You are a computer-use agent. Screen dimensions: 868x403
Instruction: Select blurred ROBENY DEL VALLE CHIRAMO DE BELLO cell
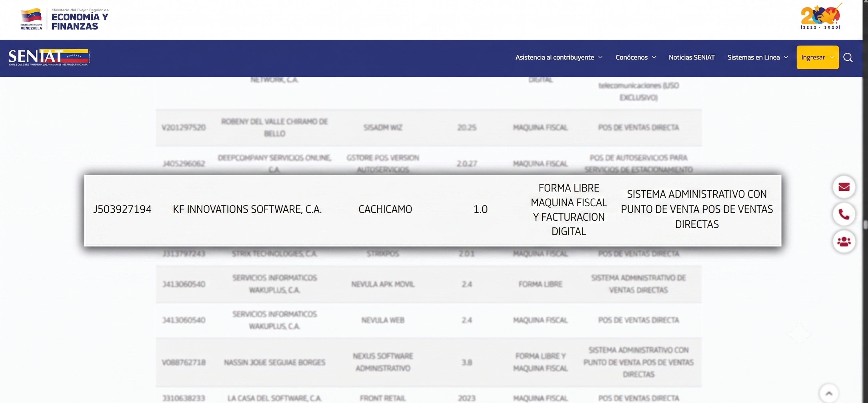(274, 127)
